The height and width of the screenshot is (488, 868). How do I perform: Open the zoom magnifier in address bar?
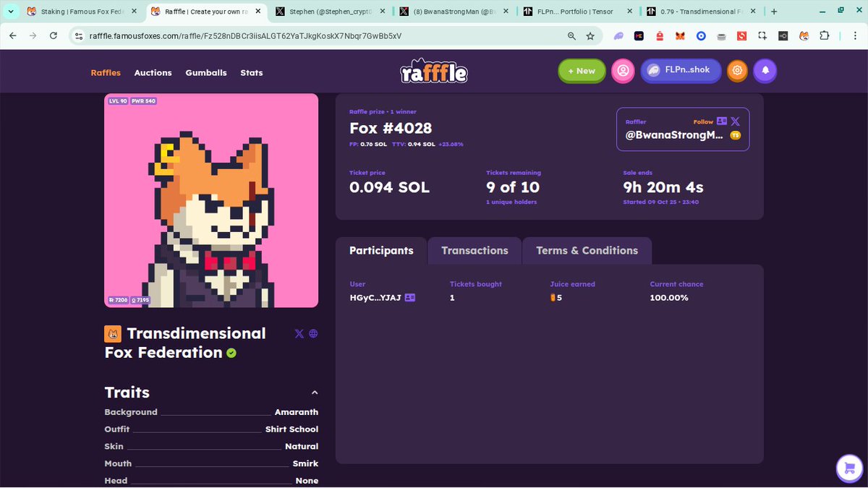coord(571,36)
